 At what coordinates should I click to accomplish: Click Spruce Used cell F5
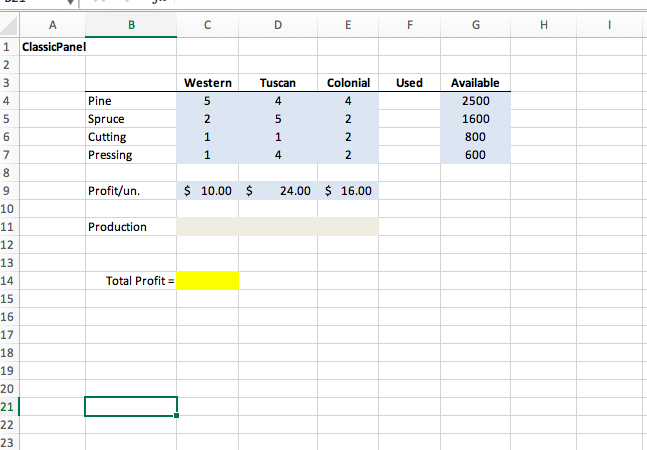pos(409,119)
